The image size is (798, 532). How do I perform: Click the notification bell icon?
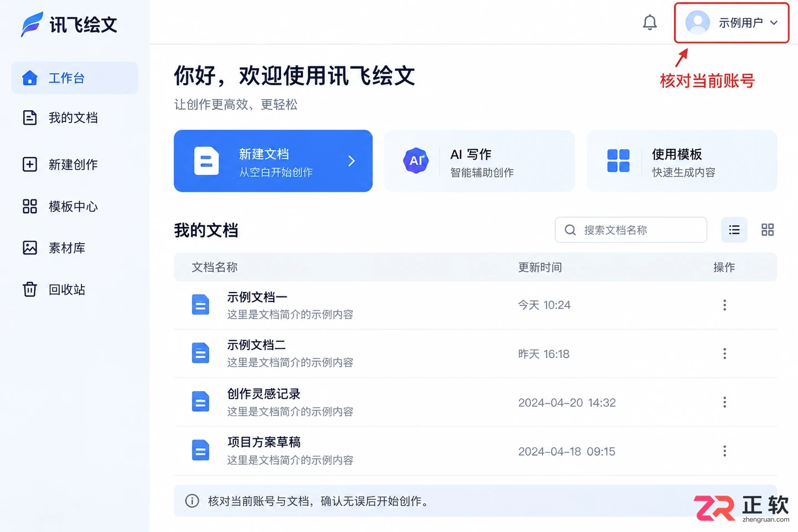pyautogui.click(x=649, y=23)
